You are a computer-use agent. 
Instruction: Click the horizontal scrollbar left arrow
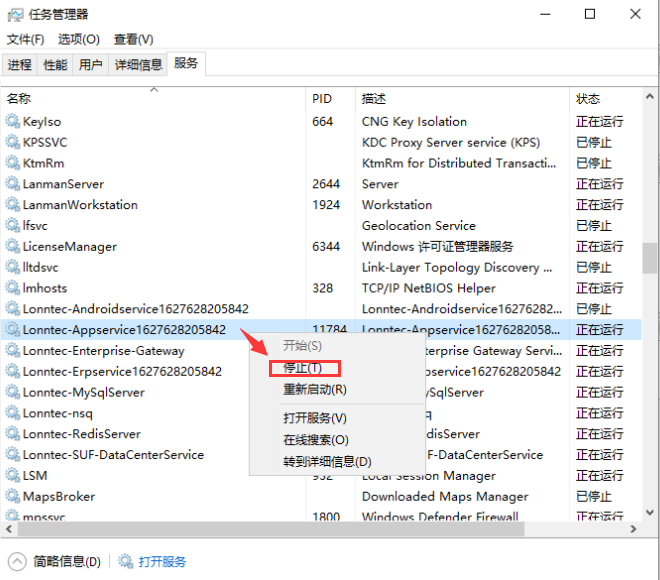9,529
